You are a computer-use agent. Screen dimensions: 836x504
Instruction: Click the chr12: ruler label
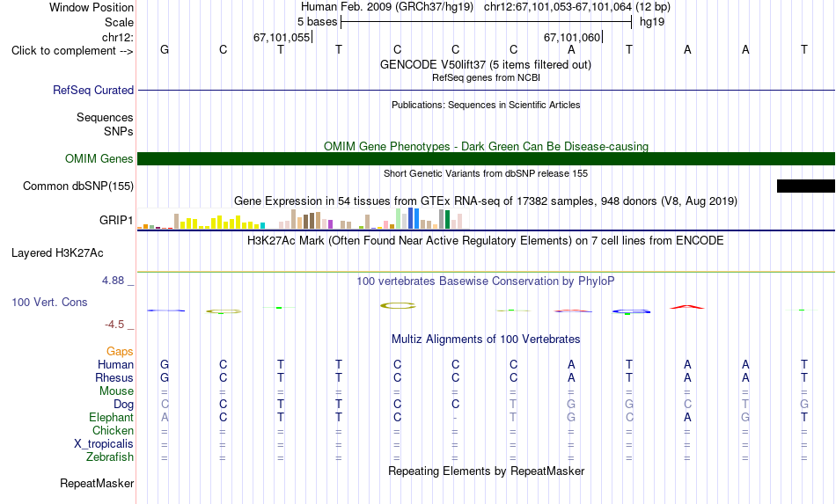coord(117,37)
